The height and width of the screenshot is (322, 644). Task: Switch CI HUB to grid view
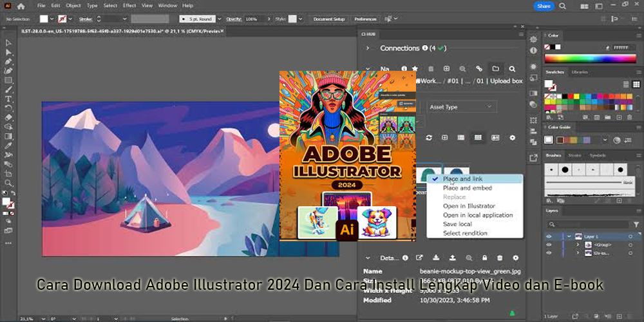(478, 138)
